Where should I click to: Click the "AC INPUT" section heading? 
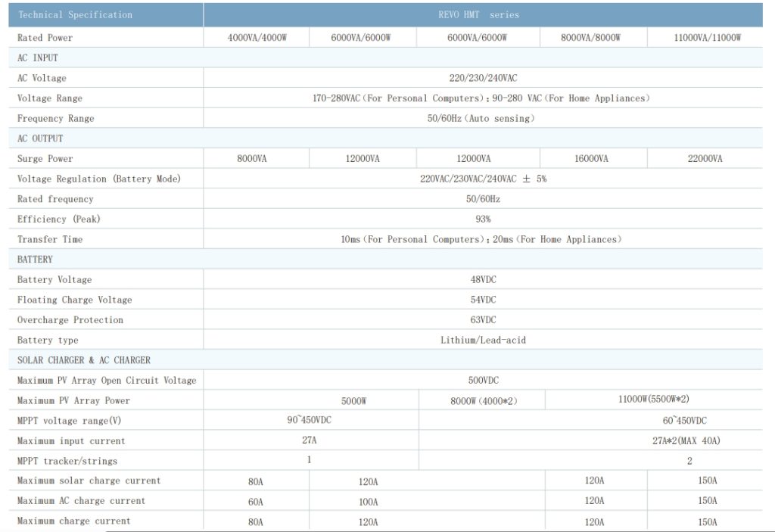coord(38,58)
